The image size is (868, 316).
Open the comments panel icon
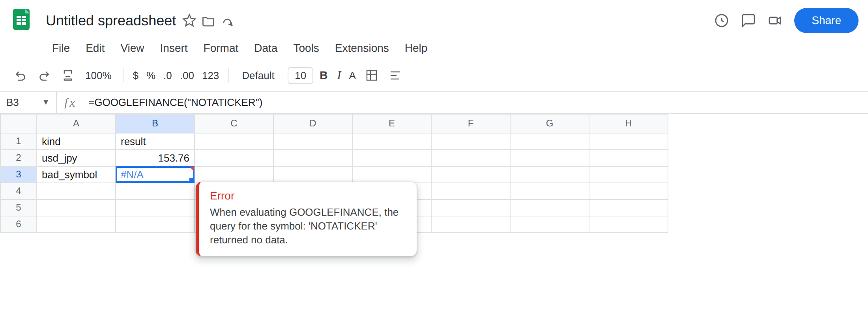[748, 21]
